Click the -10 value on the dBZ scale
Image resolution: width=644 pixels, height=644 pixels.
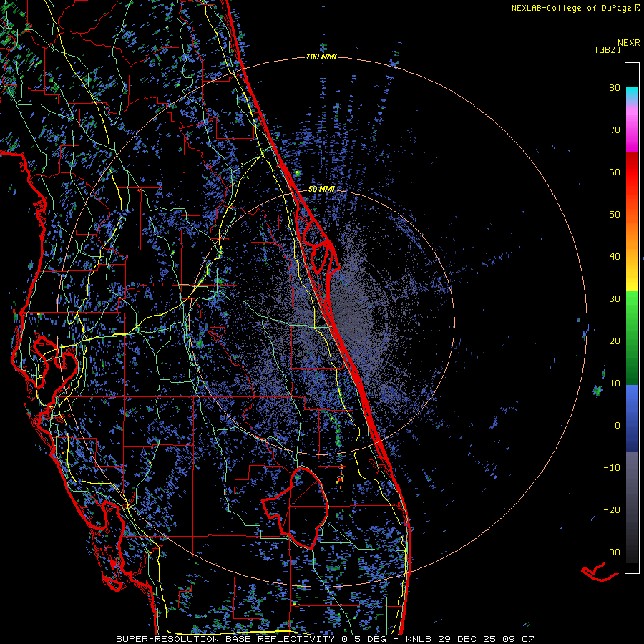[612, 468]
